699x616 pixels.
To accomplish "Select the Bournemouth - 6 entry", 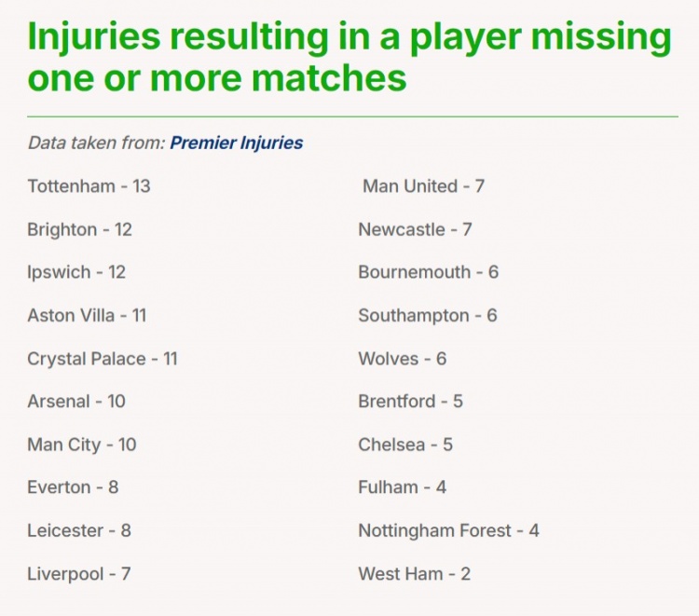I will [428, 272].
